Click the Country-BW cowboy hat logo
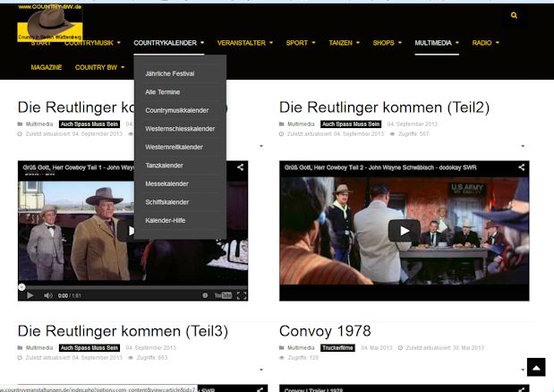Viewport: 554px width, 392px height. pyautogui.click(x=50, y=22)
